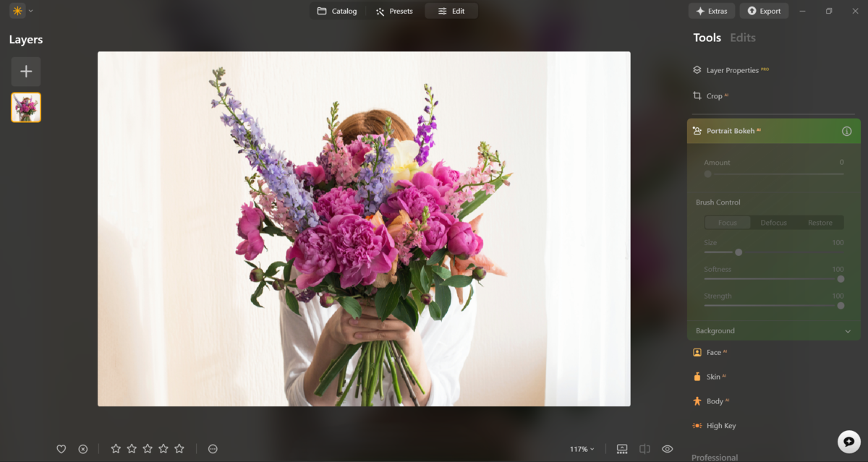This screenshot has width=868, height=462.
Task: Open the Face AI tool
Action: 713,353
